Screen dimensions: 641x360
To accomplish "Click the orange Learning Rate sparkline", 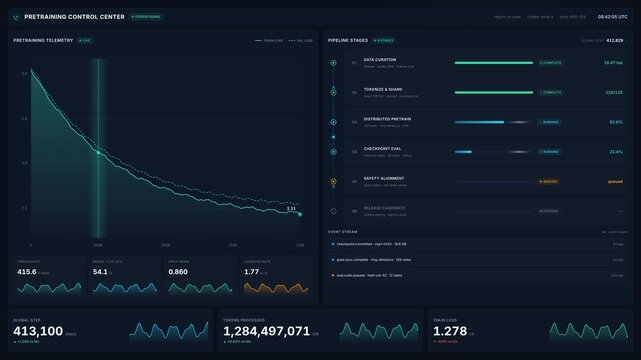I will pyautogui.click(x=276, y=288).
